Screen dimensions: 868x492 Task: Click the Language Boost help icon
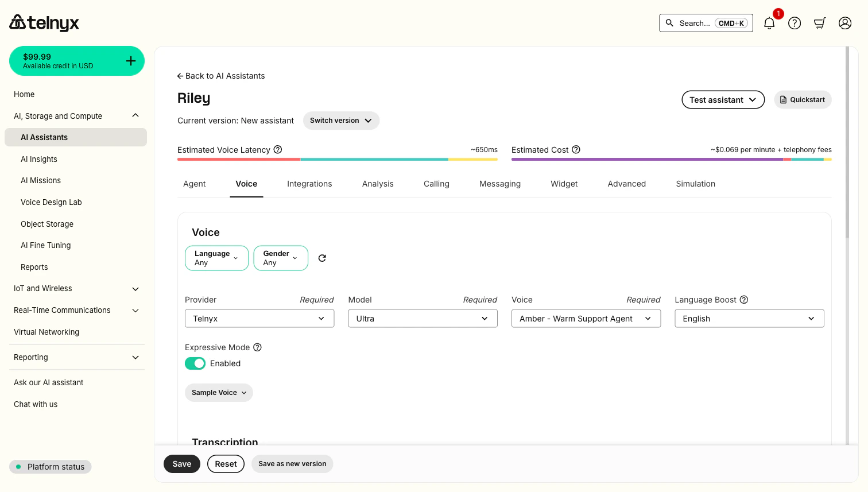pyautogui.click(x=743, y=299)
